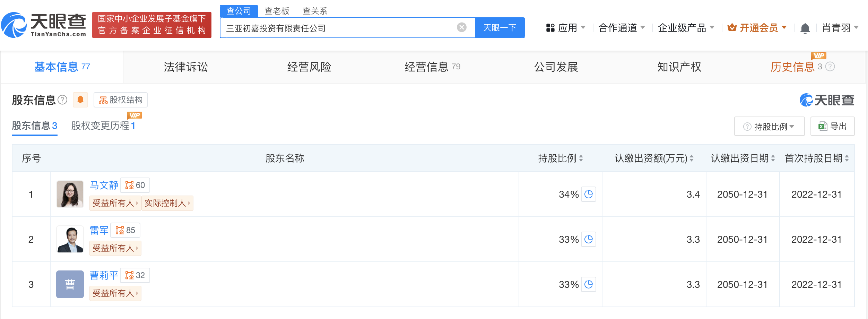Open pie chart icon for 雷军 33%

tap(589, 239)
